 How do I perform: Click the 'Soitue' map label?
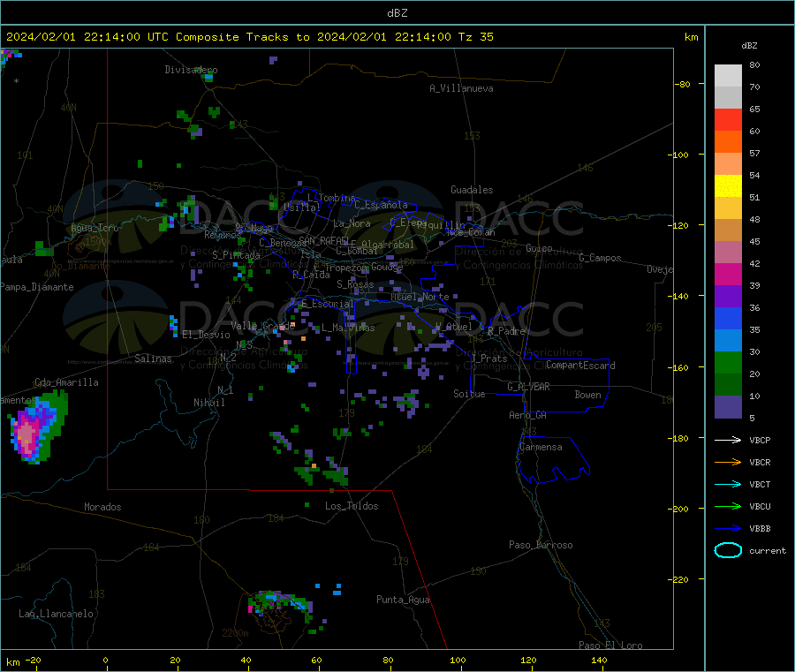click(469, 393)
